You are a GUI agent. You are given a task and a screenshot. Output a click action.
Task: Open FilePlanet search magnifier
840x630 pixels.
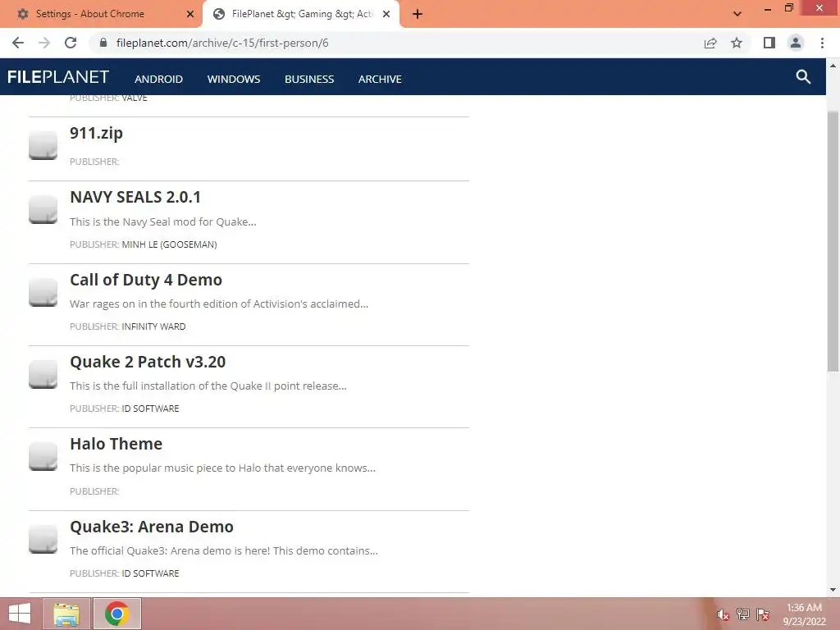pyautogui.click(x=803, y=77)
